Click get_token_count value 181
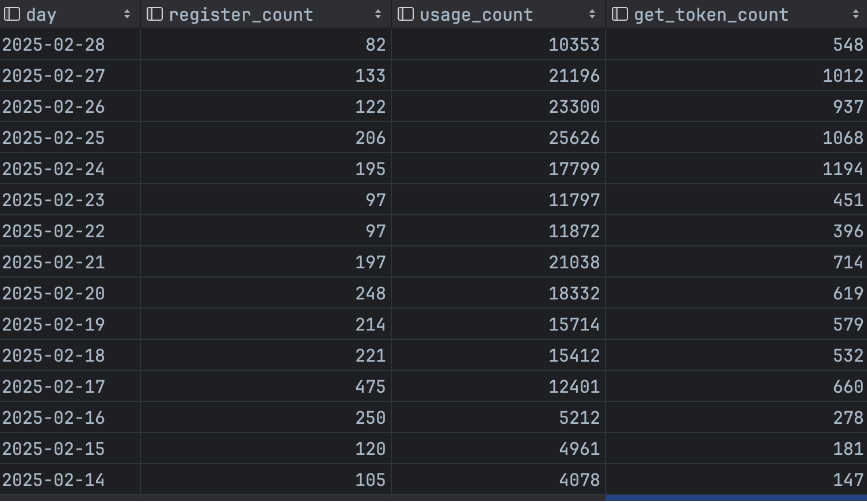The image size is (867, 502). click(x=848, y=448)
